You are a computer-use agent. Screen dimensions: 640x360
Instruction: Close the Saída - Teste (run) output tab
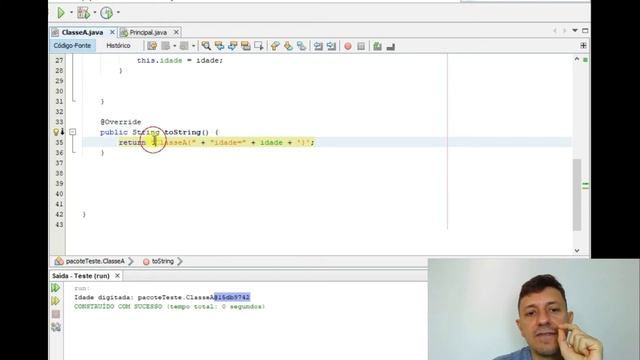[117, 276]
